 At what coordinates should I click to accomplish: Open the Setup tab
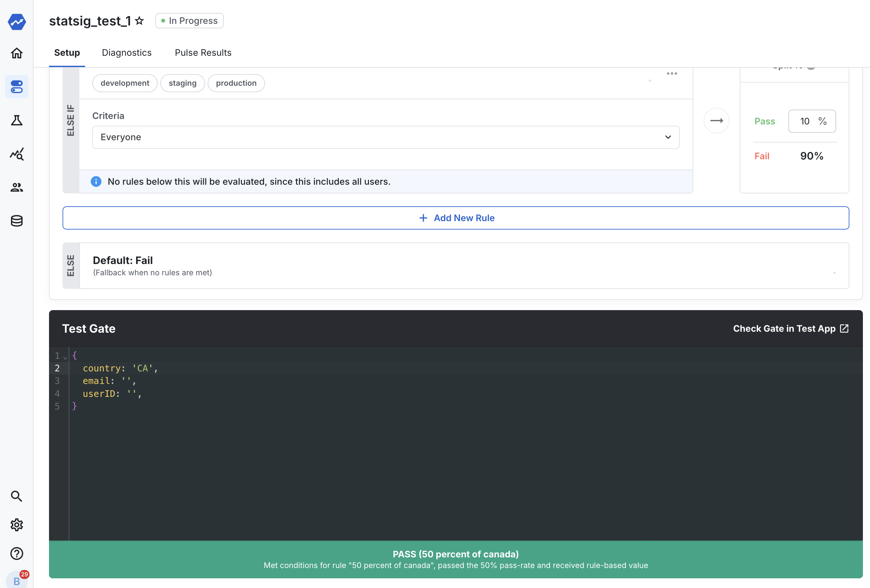(x=66, y=53)
